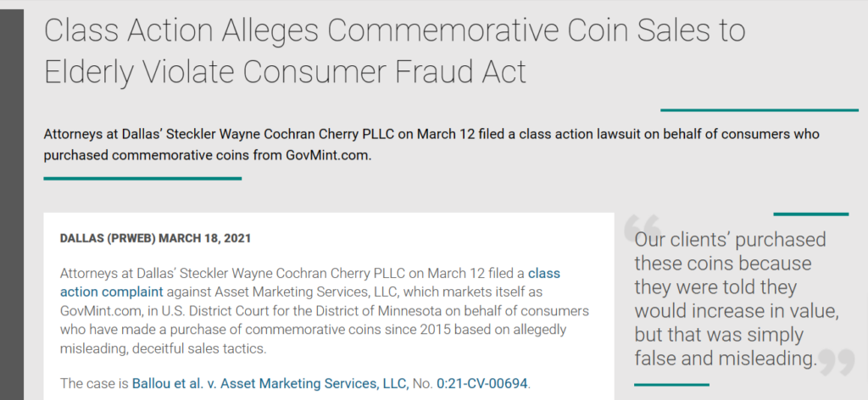Open case number 0:21-CV-00694 link
The height and width of the screenshot is (400, 868).
[482, 383]
